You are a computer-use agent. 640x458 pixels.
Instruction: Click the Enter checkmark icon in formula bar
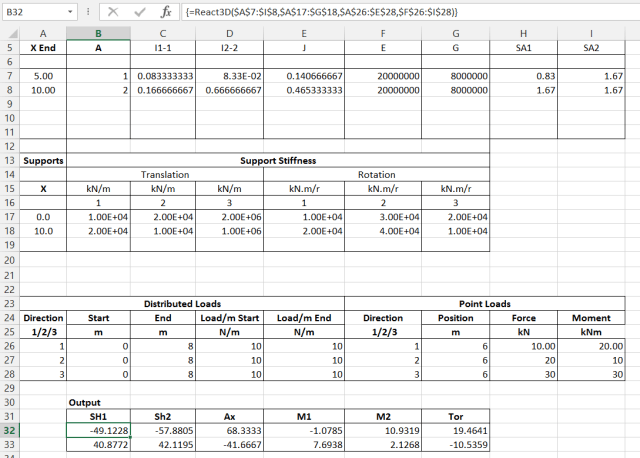point(135,10)
